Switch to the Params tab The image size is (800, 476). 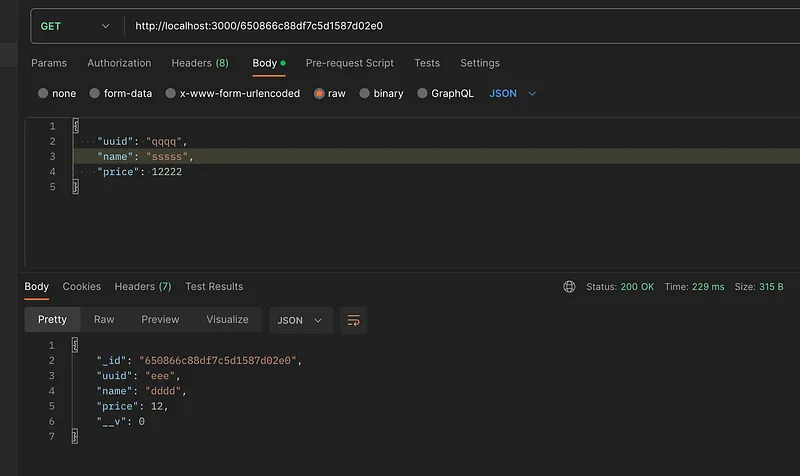[x=49, y=63]
